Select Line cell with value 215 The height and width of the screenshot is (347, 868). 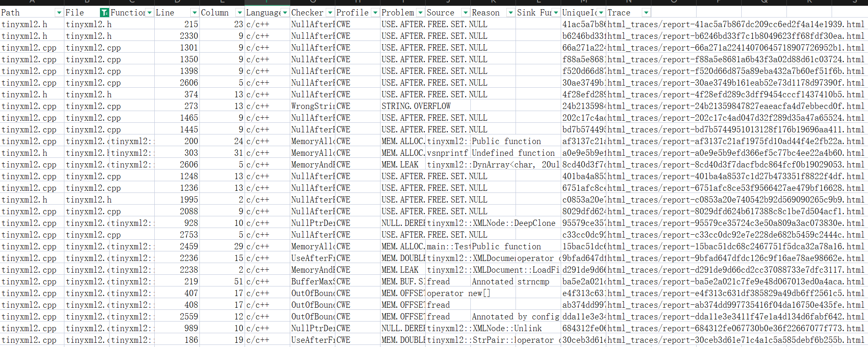coord(177,25)
